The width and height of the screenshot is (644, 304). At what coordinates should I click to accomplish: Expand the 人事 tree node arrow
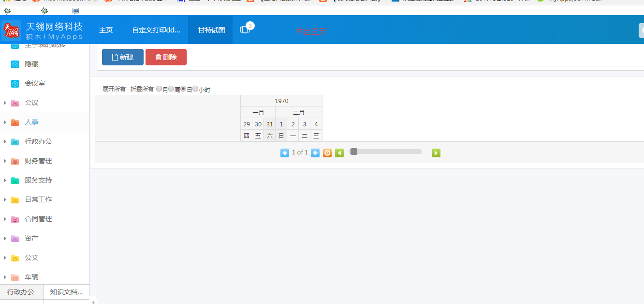pyautogui.click(x=5, y=122)
